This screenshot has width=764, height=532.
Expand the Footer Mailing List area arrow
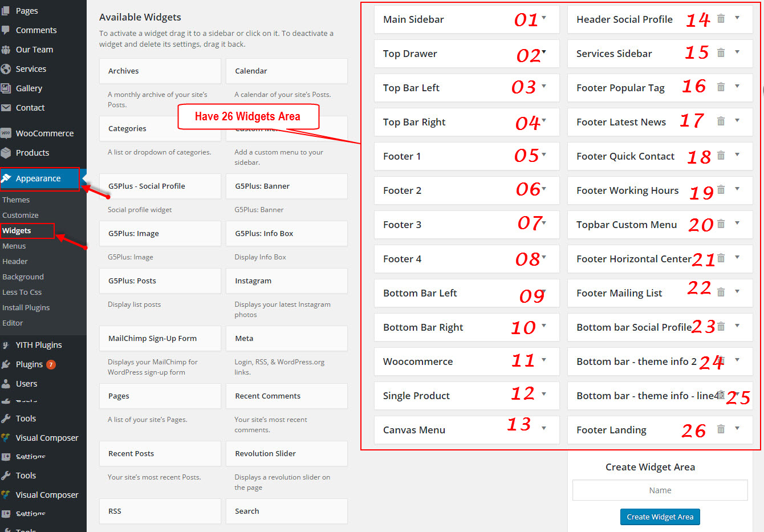pos(737,291)
